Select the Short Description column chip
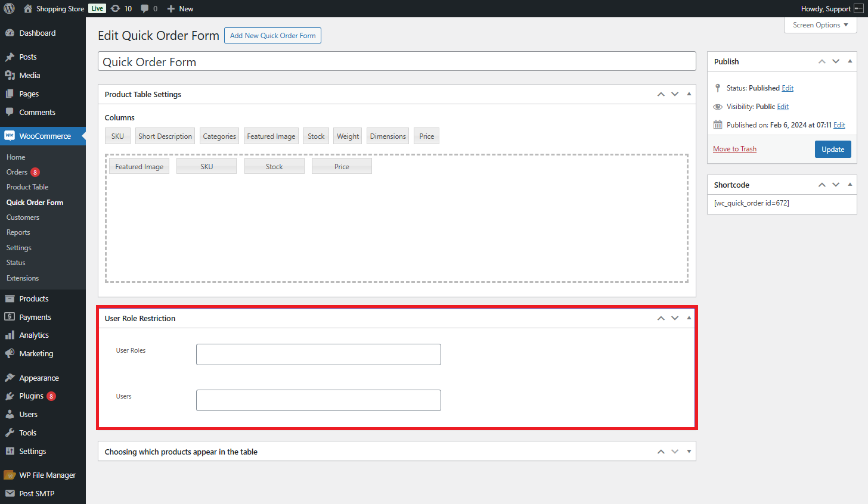Image resolution: width=868 pixels, height=504 pixels. coord(165,136)
